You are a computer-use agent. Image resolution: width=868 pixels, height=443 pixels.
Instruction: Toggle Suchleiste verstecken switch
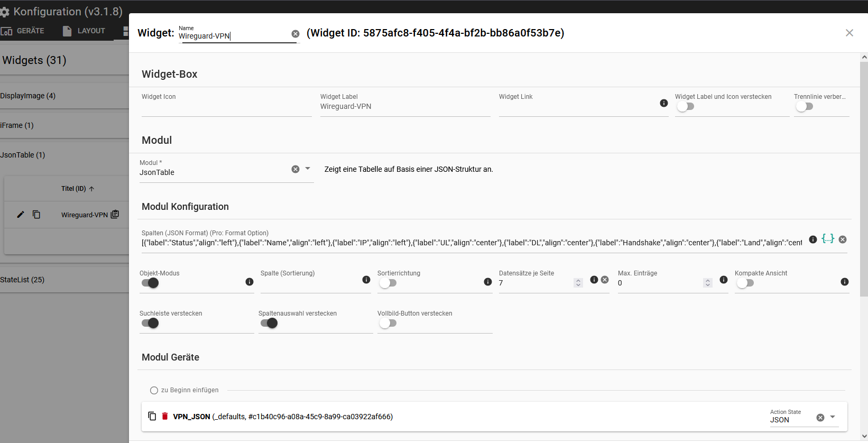(150, 323)
